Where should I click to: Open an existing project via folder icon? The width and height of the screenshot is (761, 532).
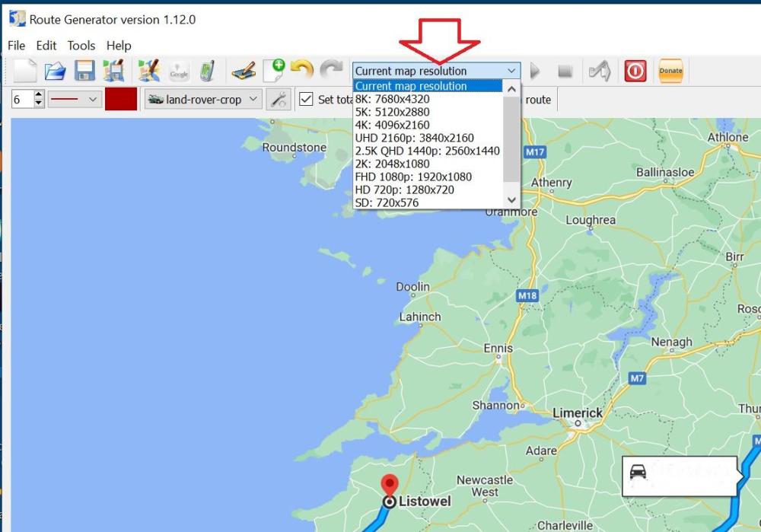(x=55, y=71)
